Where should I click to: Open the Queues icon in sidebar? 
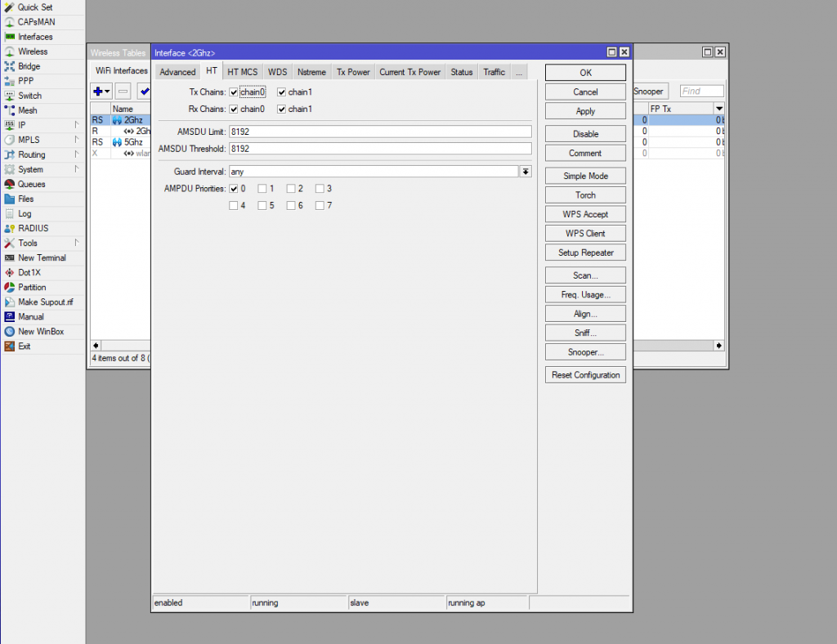(x=10, y=184)
